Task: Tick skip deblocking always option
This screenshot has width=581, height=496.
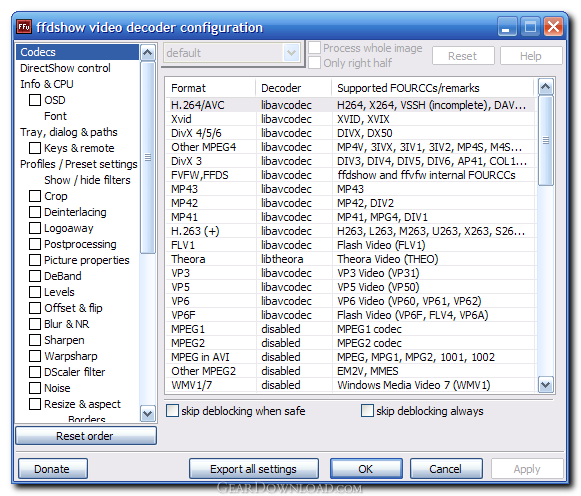Action: click(367, 411)
